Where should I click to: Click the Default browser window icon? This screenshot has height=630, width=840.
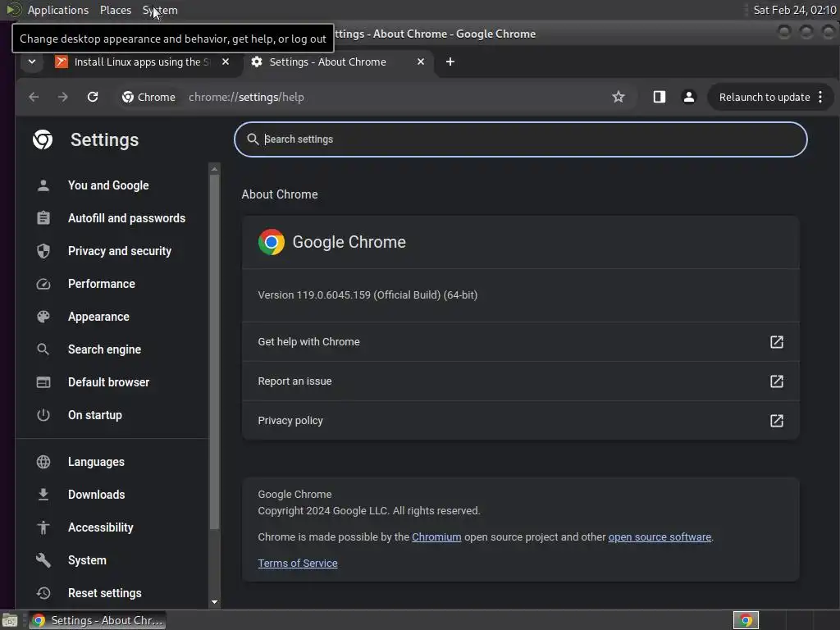tap(43, 382)
